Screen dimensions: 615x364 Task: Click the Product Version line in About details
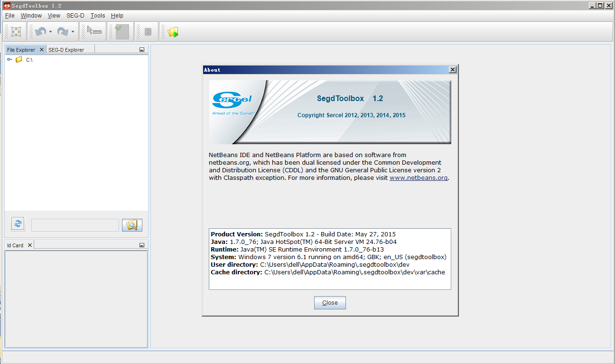tap(303, 234)
